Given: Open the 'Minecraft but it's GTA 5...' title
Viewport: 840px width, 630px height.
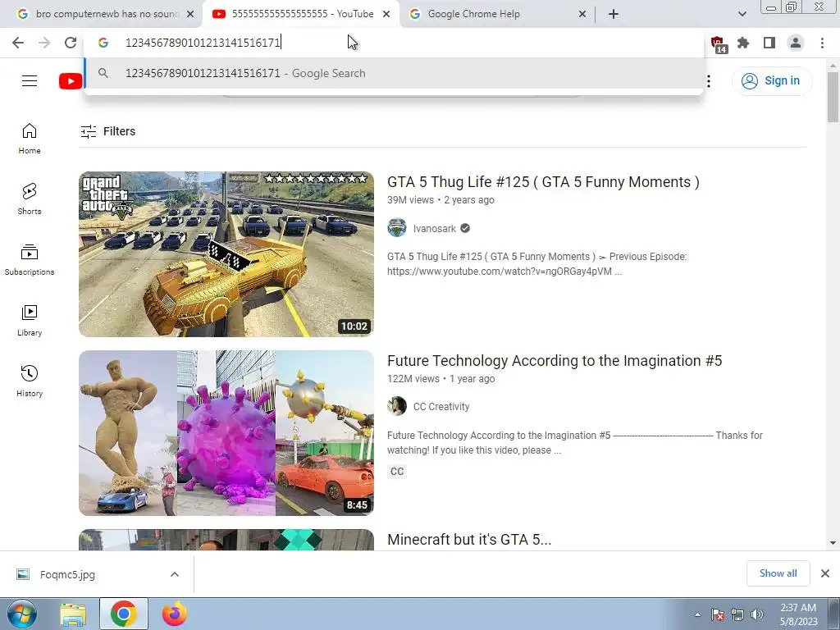Looking at the screenshot, I should pos(469,540).
